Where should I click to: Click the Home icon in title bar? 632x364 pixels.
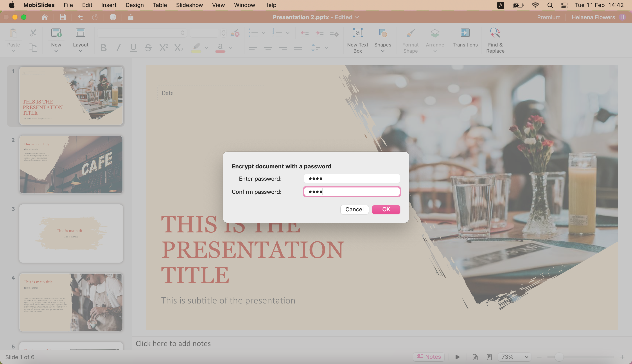[45, 17]
